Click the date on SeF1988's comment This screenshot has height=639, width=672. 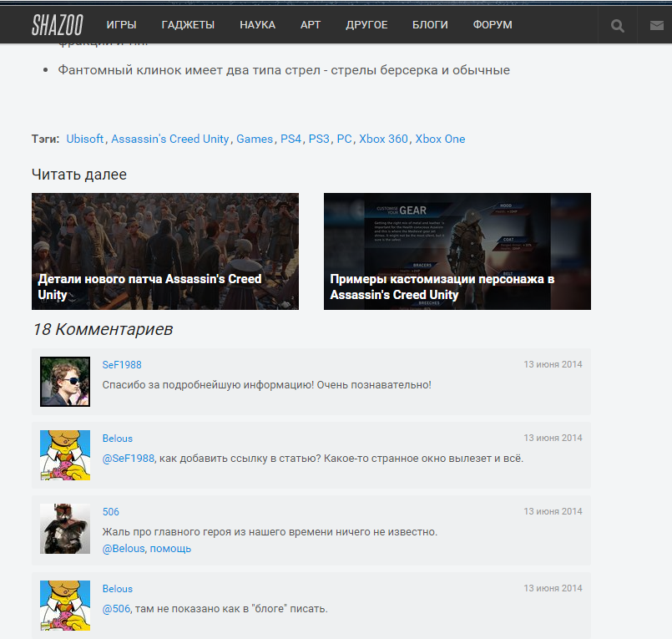click(553, 364)
